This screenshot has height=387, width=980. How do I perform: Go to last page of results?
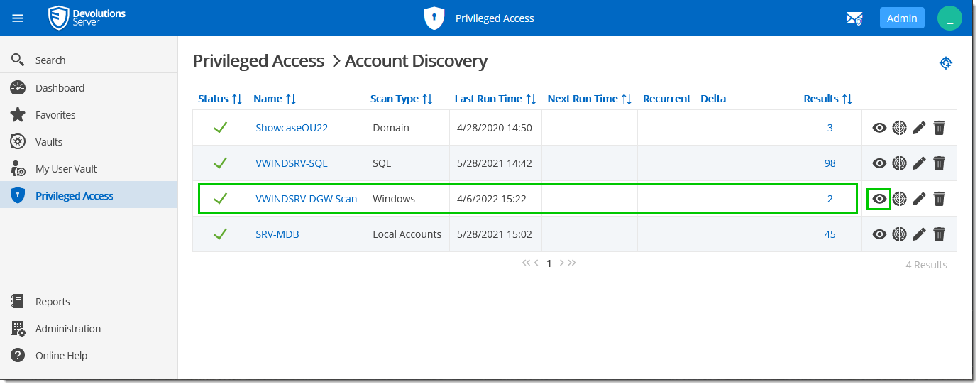click(572, 263)
